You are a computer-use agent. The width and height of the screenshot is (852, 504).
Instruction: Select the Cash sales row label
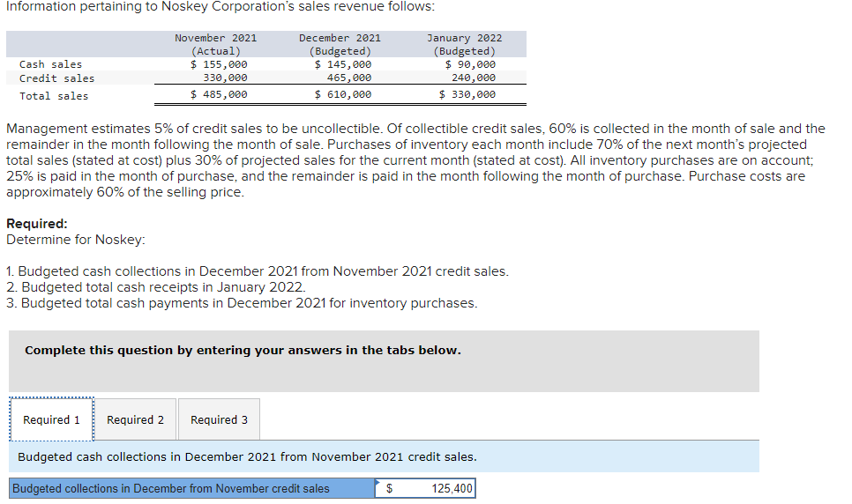50,64
